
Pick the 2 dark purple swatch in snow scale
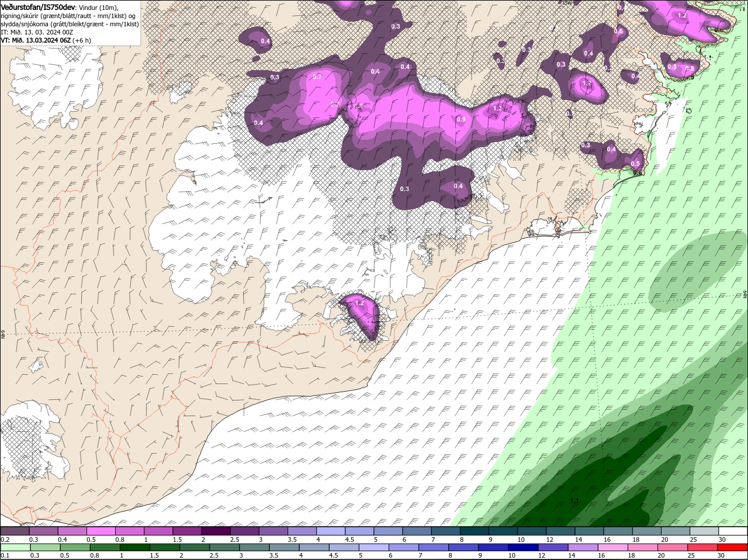coord(216,531)
